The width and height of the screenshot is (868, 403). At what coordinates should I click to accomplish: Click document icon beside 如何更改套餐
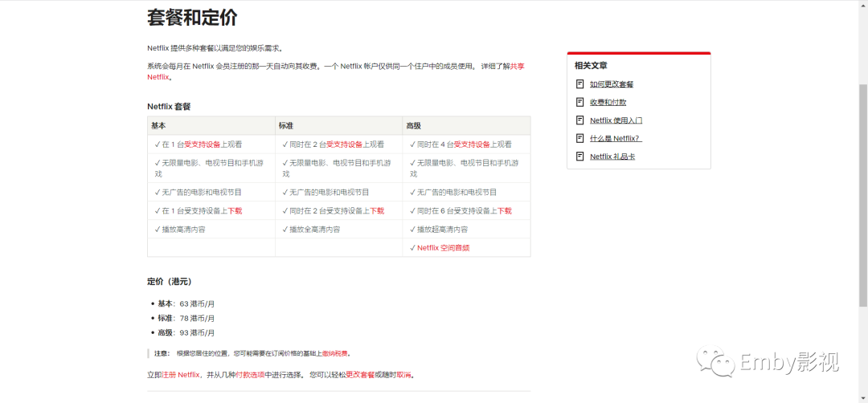click(579, 84)
